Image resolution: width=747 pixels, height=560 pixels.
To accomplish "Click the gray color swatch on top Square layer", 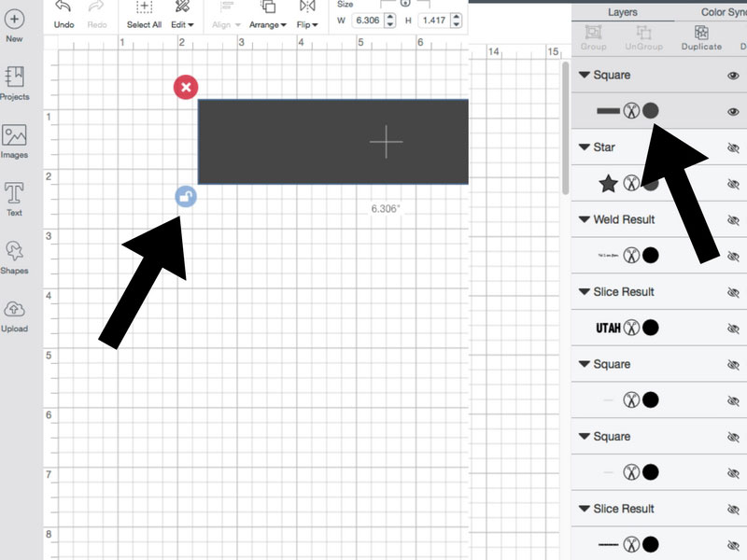I will click(651, 111).
